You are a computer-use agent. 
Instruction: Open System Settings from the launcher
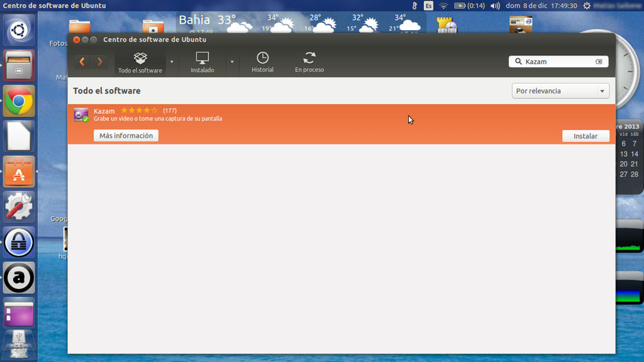point(19,207)
